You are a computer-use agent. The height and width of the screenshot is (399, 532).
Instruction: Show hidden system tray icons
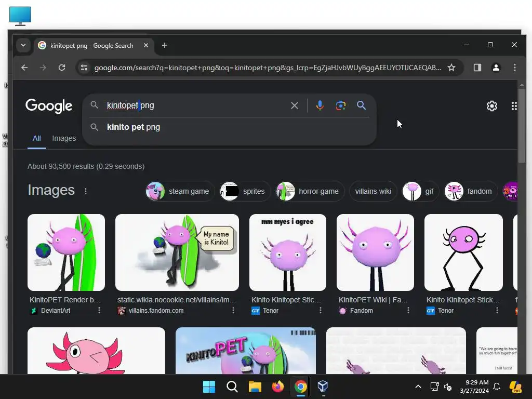[x=418, y=387]
